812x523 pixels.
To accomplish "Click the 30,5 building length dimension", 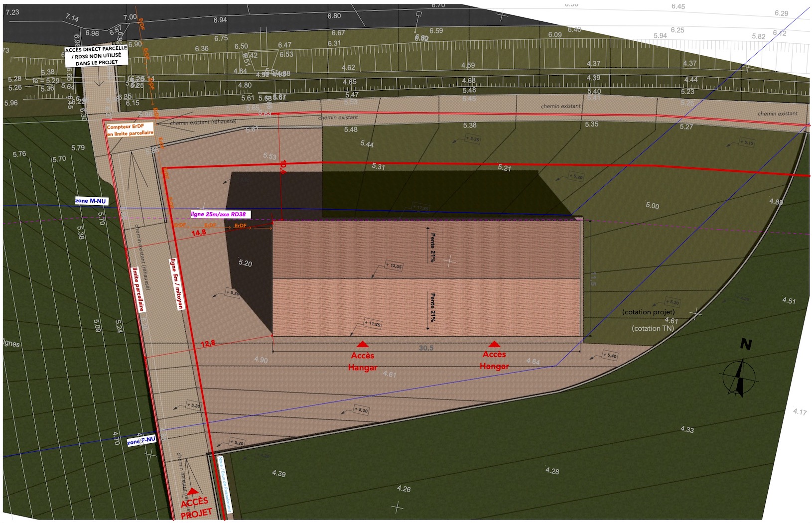I will 426,348.
